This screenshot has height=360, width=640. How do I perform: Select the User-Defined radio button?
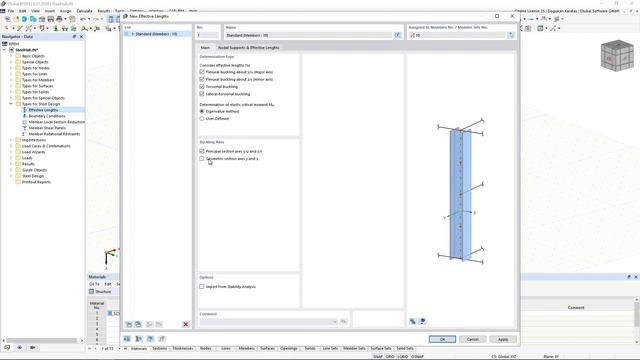click(202, 118)
